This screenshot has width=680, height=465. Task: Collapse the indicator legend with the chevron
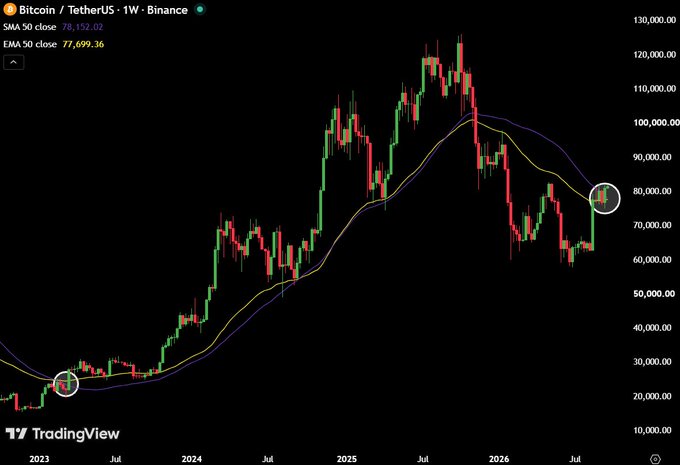pyautogui.click(x=13, y=62)
